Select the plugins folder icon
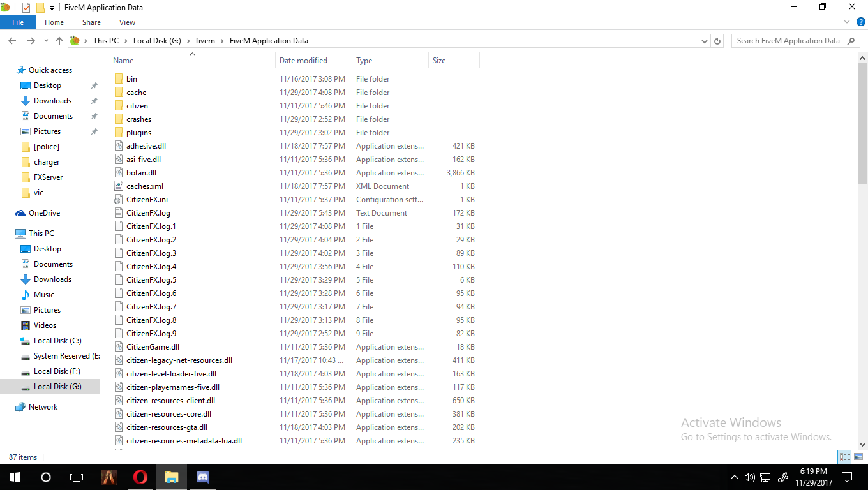 coord(119,133)
